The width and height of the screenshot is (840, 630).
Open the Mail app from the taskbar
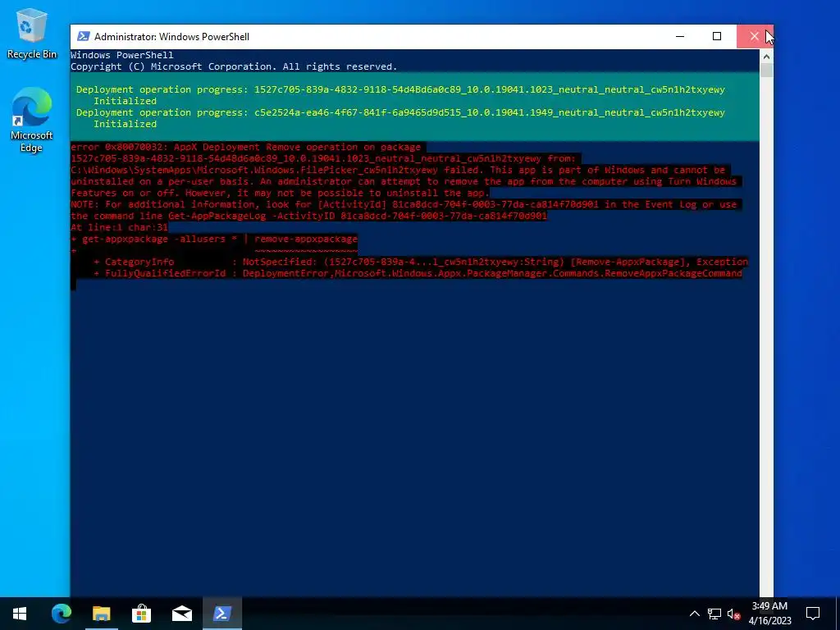(x=181, y=614)
